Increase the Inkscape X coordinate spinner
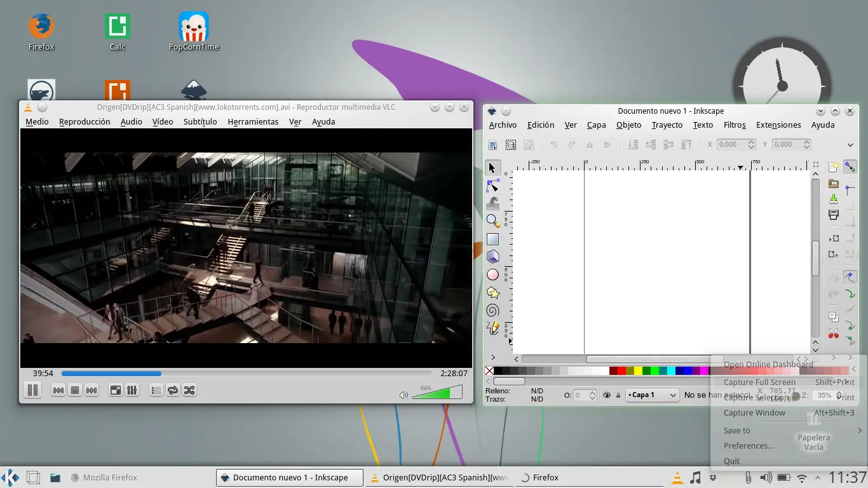Screen dimensions: 868x488 [x=752, y=142]
